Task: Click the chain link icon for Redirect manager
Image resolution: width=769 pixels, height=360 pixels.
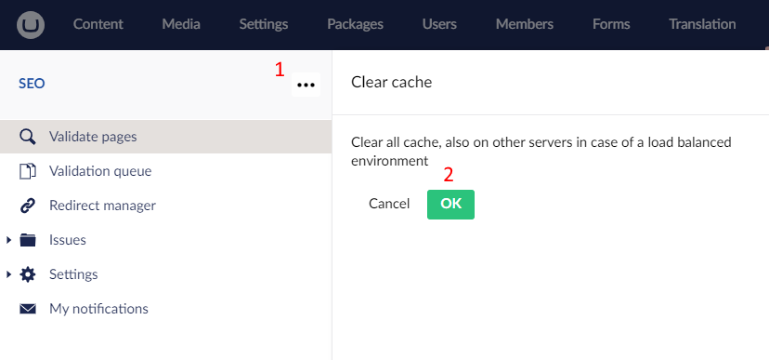Action: 27,206
